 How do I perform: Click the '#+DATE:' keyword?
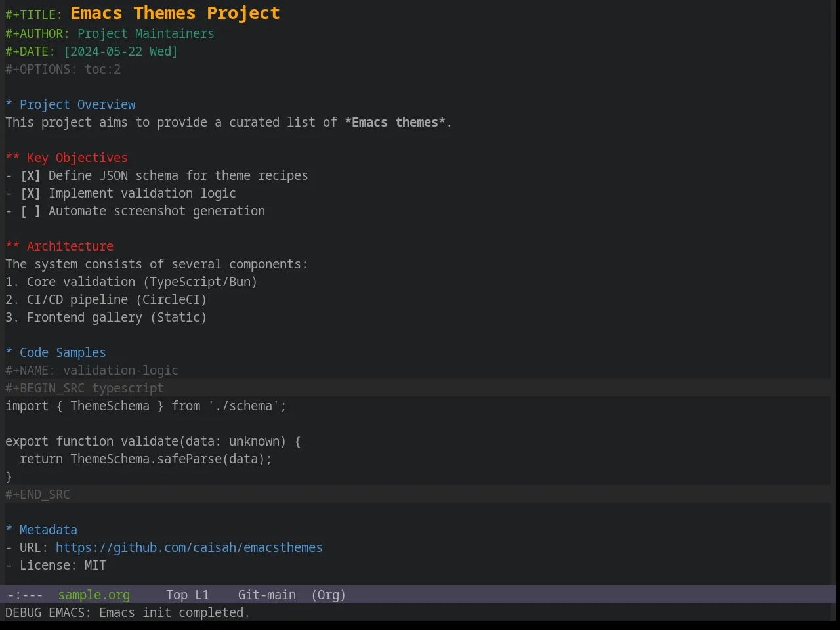tap(30, 52)
